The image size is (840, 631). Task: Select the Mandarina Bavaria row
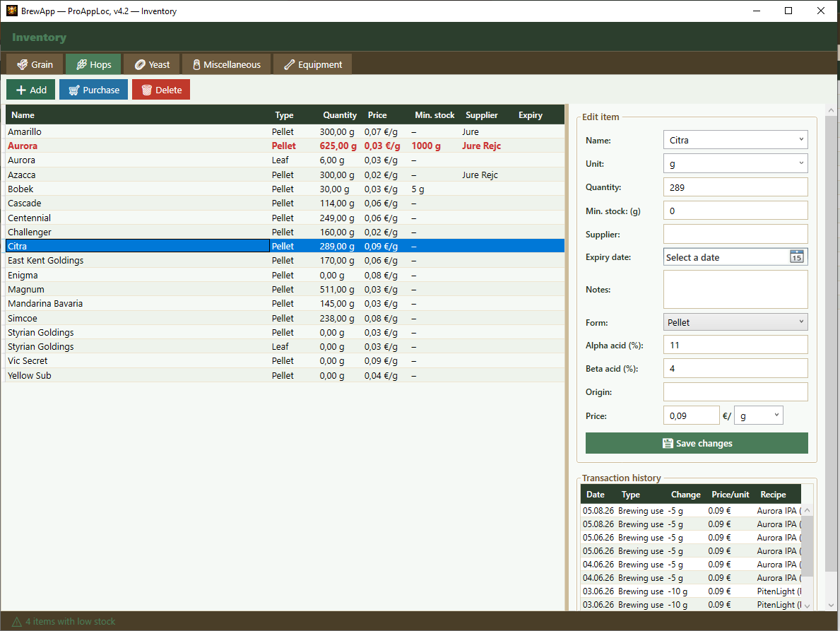pyautogui.click(x=285, y=304)
